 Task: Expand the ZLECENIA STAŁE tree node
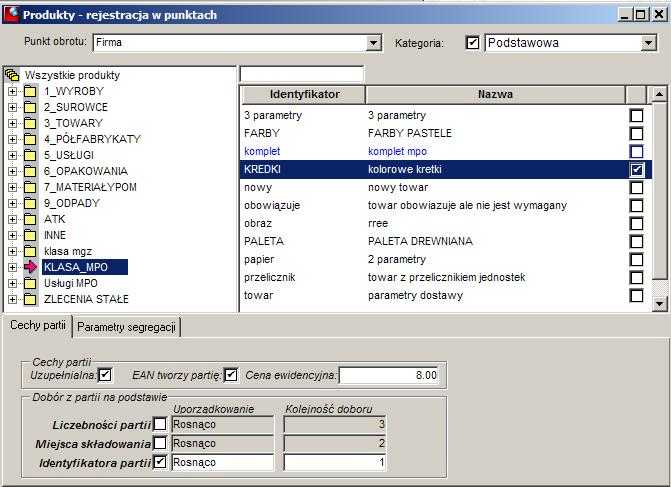coord(12,299)
